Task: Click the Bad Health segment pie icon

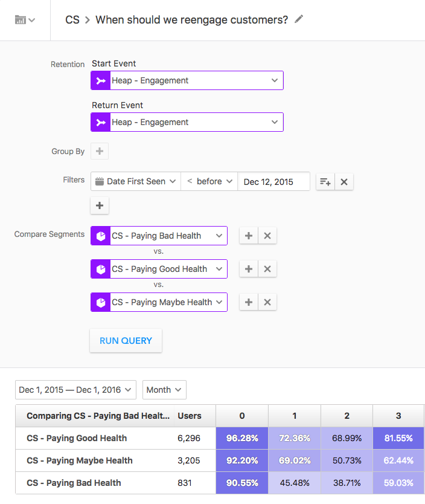Action: pyautogui.click(x=101, y=236)
